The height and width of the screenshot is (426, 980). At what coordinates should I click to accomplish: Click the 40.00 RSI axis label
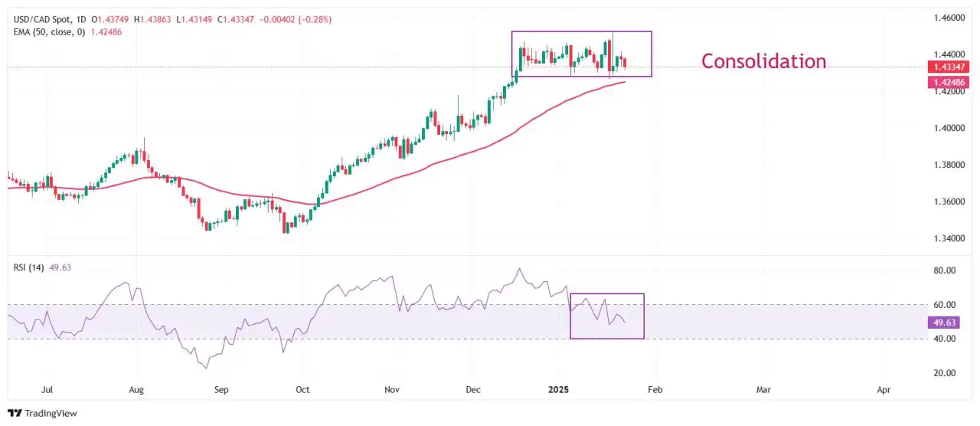(x=944, y=339)
